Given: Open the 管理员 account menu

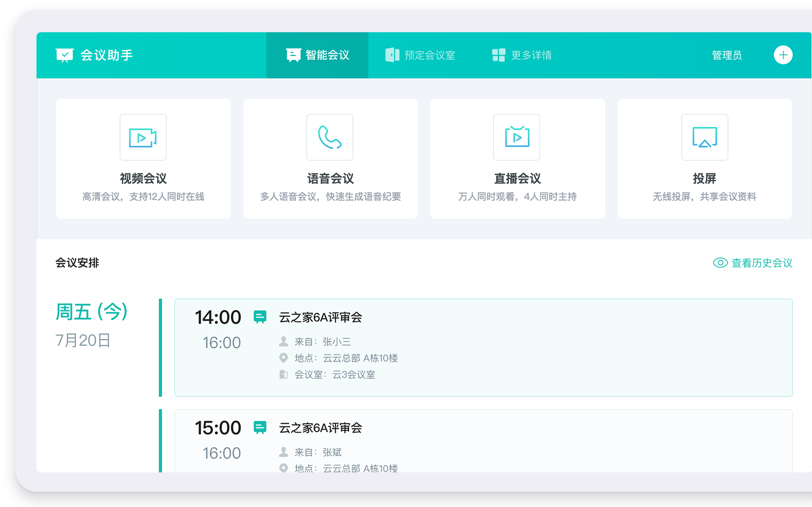Looking at the screenshot, I should click(727, 55).
